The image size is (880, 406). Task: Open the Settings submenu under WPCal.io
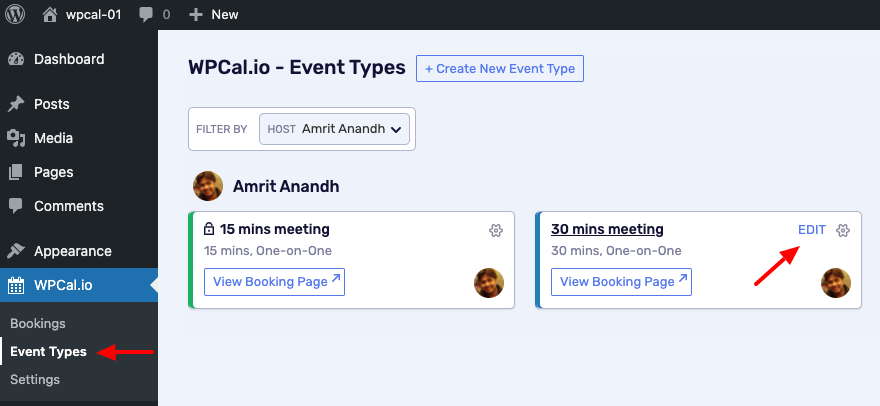point(35,380)
